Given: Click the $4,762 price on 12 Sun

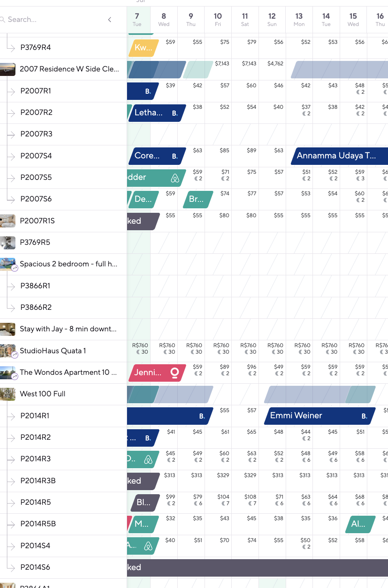Looking at the screenshot, I should (275, 64).
